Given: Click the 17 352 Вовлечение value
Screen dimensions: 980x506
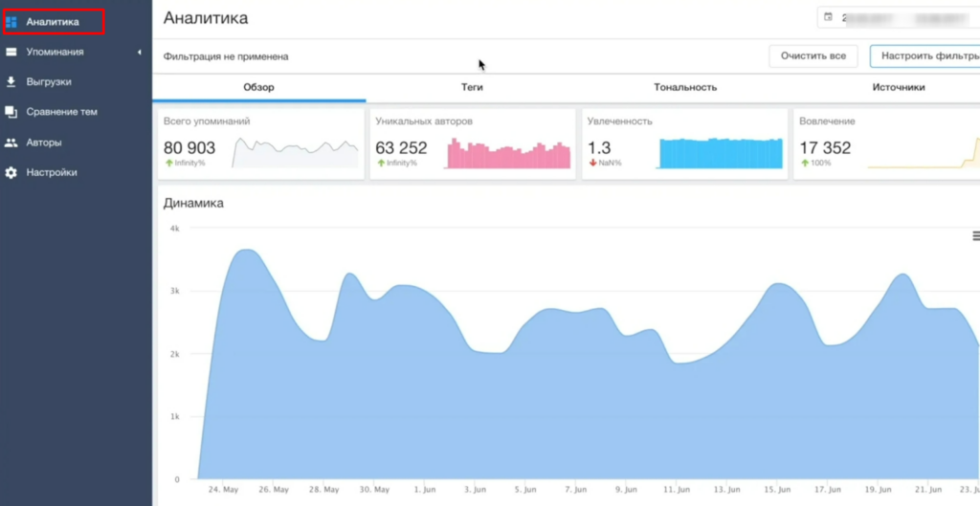Looking at the screenshot, I should click(825, 148).
